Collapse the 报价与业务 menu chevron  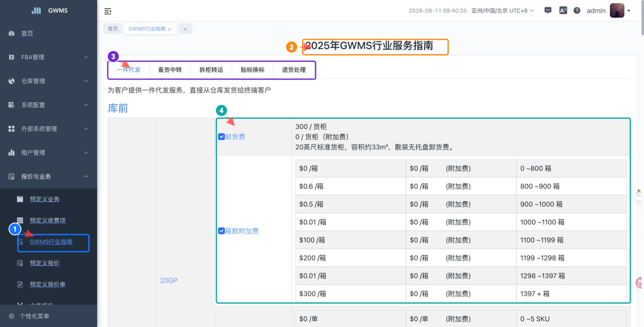coord(86,176)
